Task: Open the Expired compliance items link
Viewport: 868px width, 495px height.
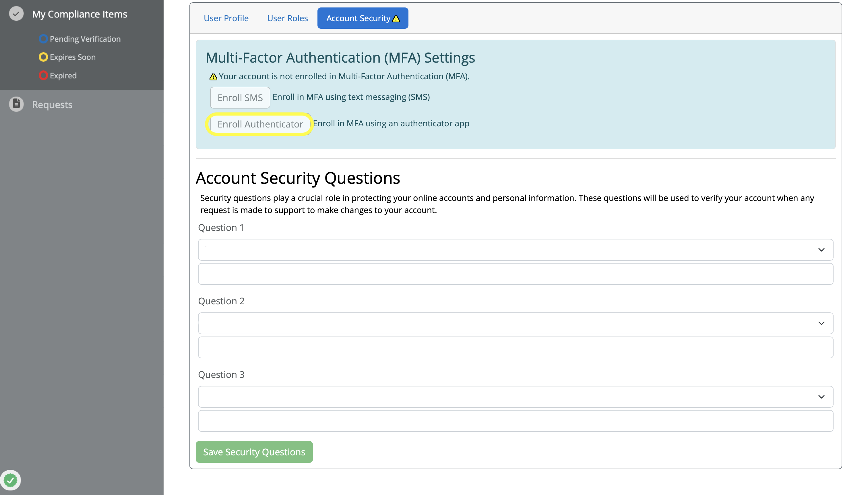Action: (63, 76)
